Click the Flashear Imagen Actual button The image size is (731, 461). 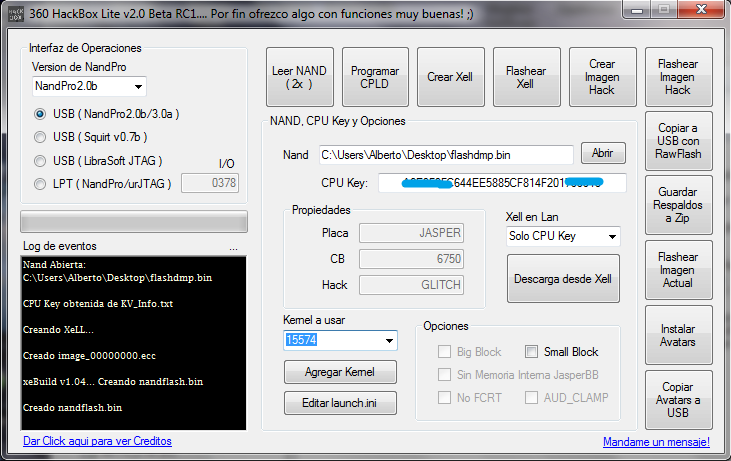tap(679, 270)
